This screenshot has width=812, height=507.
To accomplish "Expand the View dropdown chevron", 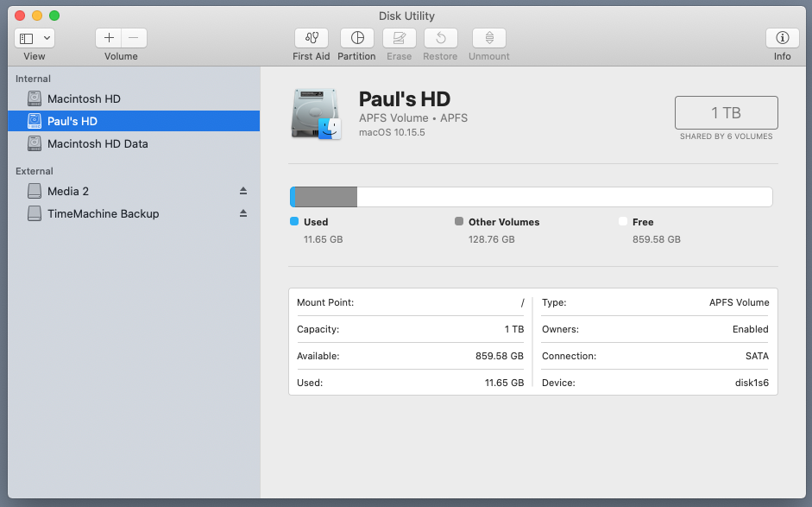I will click(47, 38).
